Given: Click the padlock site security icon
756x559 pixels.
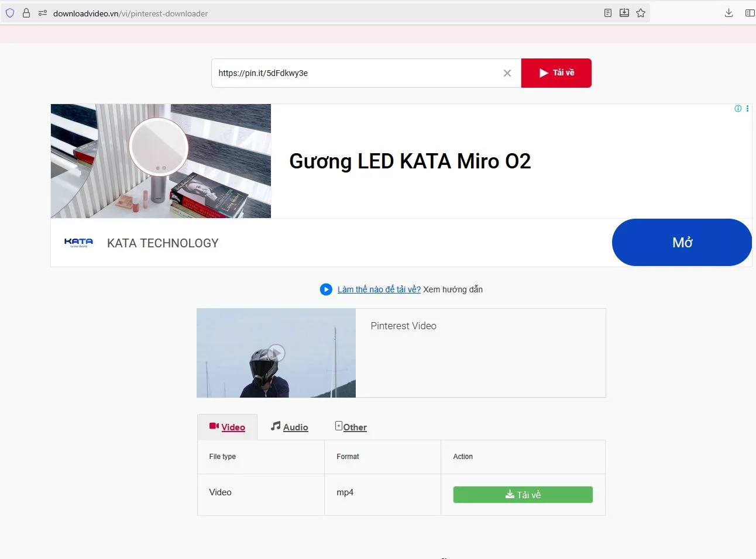Looking at the screenshot, I should [x=26, y=12].
